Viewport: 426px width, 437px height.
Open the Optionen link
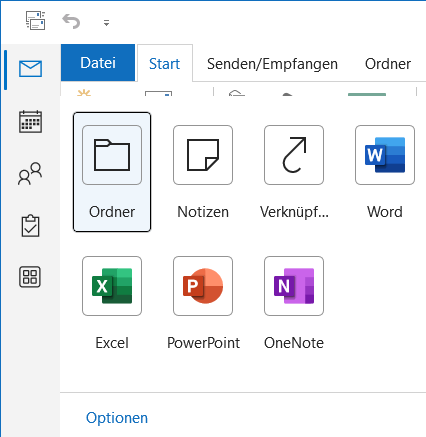117,418
